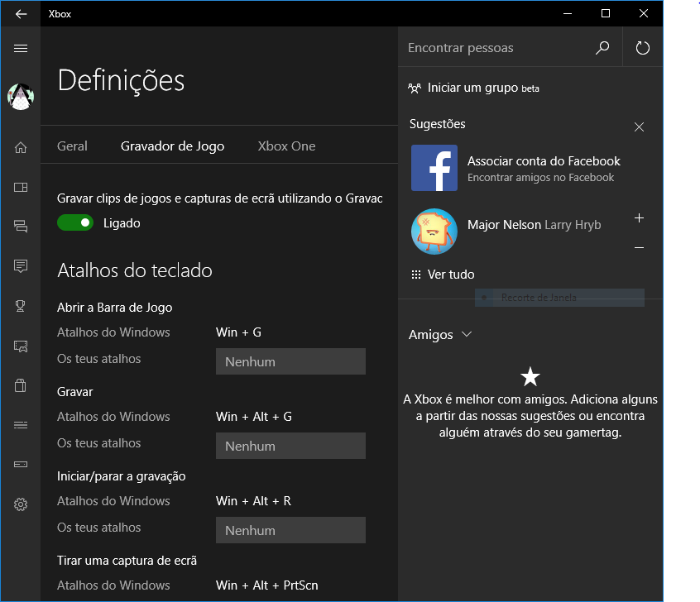Remove Major Nelson suggestion with minus
The width and height of the screenshot is (700, 602).
click(639, 247)
